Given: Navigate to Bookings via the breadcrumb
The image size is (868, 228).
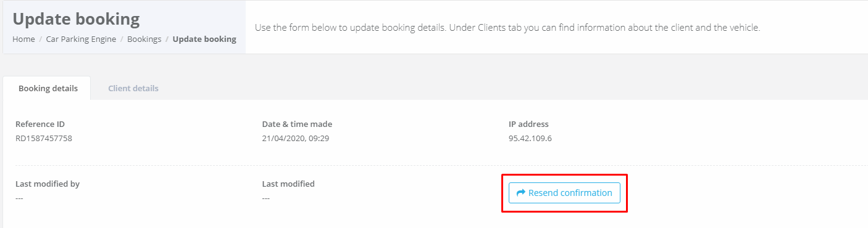Looking at the screenshot, I should (x=144, y=39).
